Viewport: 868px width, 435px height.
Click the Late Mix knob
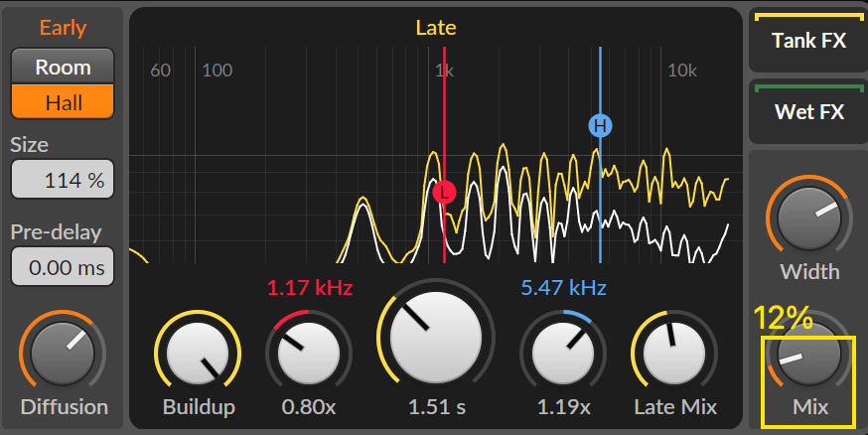(x=674, y=354)
